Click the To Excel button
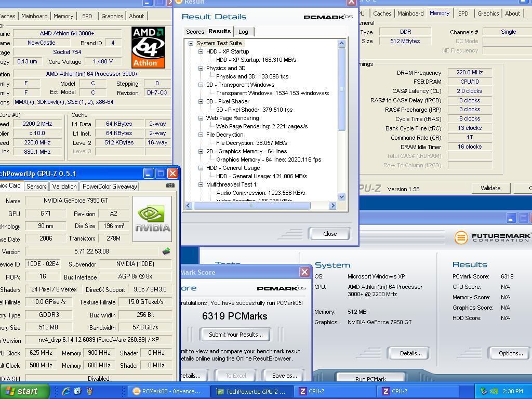This screenshot has height=399, width=532. (235, 376)
